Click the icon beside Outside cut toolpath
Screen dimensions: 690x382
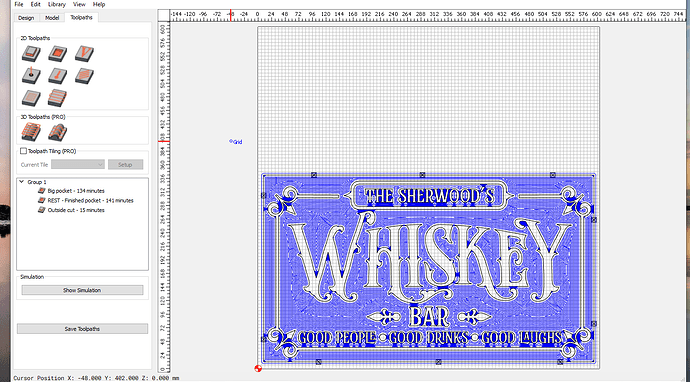pyautogui.click(x=41, y=210)
